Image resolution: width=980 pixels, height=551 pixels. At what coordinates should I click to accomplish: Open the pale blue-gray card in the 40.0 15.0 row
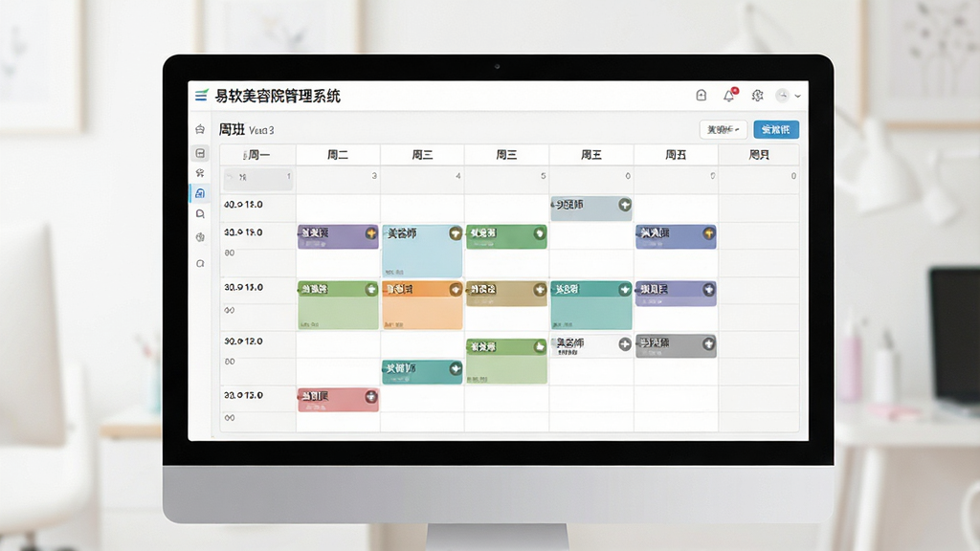591,209
